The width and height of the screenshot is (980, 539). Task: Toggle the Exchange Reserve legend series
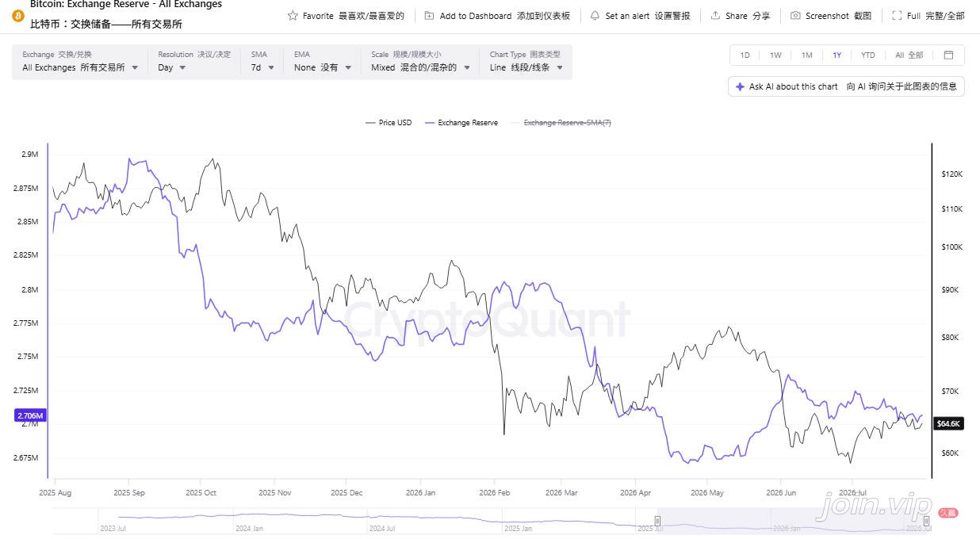[x=461, y=123]
